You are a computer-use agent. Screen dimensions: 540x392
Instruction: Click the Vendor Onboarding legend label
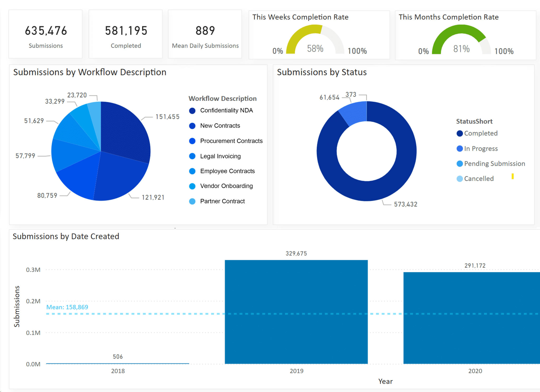(226, 186)
